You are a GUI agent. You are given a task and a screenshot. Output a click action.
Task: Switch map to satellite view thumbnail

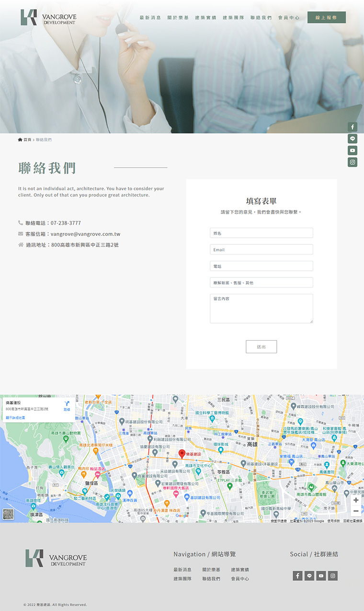point(8,514)
